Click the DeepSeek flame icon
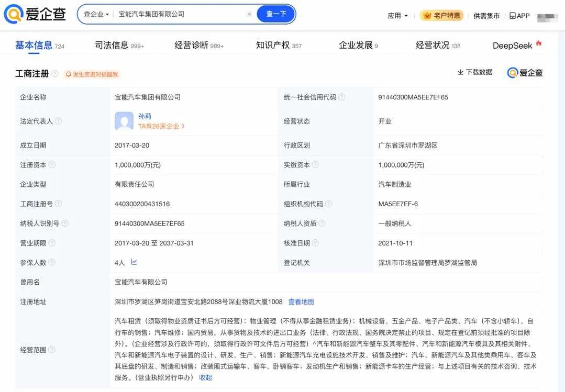 coord(539,43)
